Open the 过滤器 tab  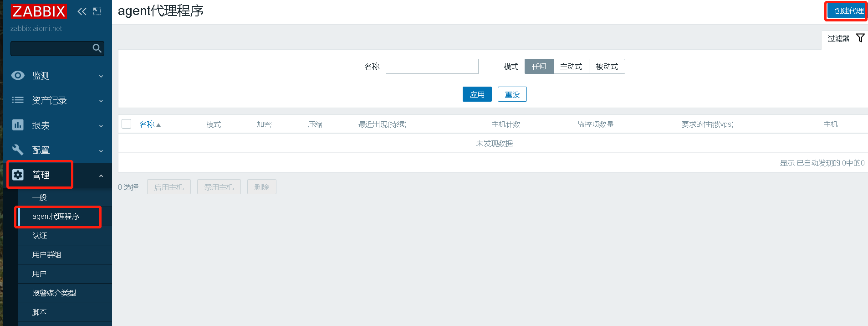tap(845, 39)
